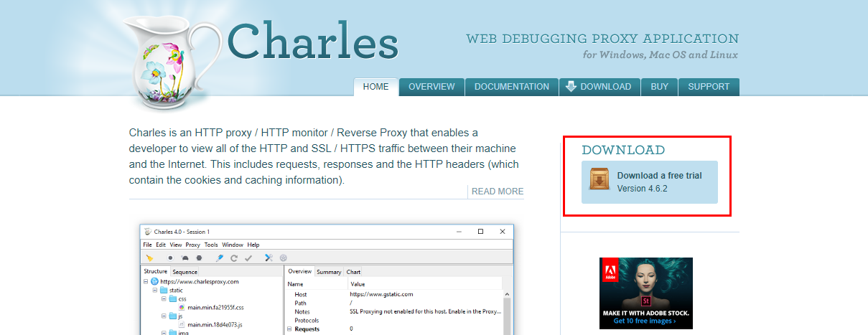Click the download arrow icon in the nav bar

(x=571, y=87)
